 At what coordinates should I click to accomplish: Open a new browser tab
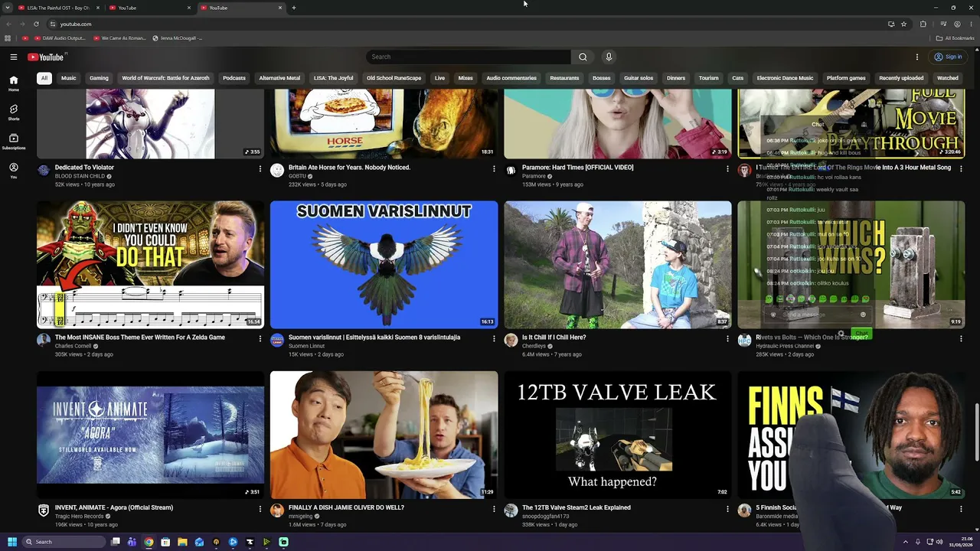tap(293, 8)
